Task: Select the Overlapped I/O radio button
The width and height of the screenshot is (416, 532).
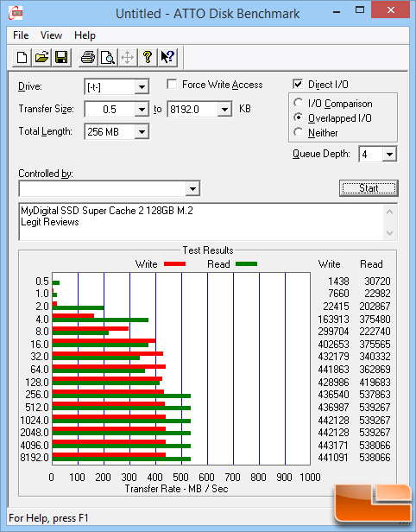Action: pyautogui.click(x=299, y=117)
